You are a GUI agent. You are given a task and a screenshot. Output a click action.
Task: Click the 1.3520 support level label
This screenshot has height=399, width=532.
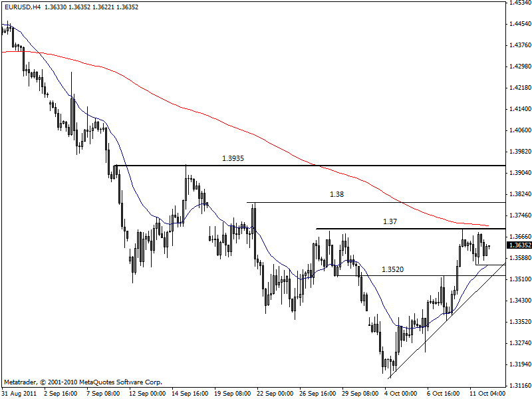coord(393,269)
